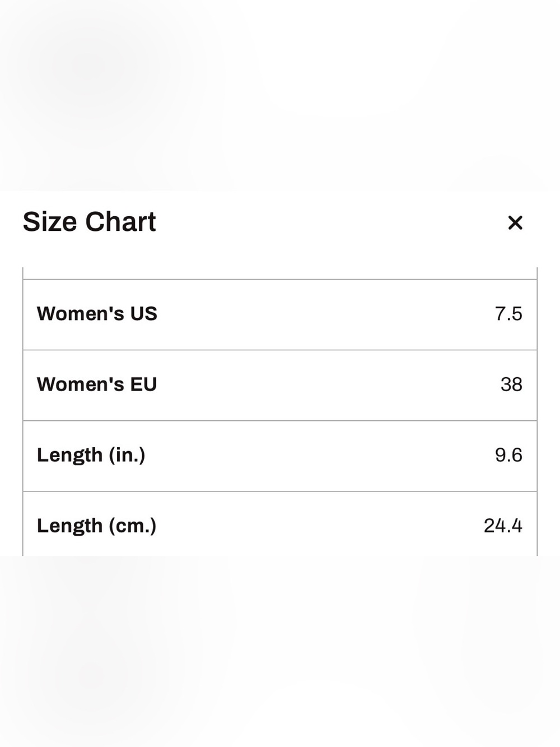Select the Length (cm.) row label
The image size is (560, 747).
(x=96, y=526)
